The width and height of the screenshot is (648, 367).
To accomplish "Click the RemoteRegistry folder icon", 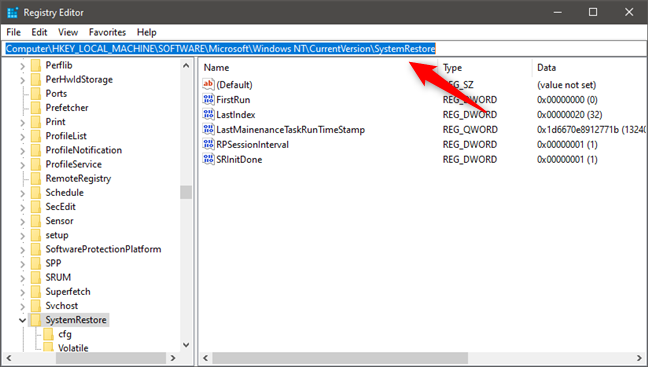I will click(x=36, y=178).
